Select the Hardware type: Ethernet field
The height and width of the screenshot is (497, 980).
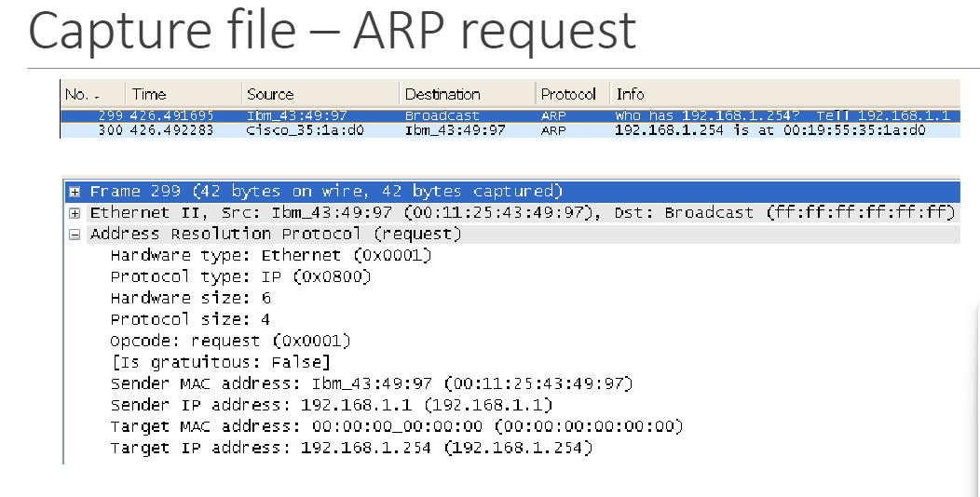tap(271, 255)
